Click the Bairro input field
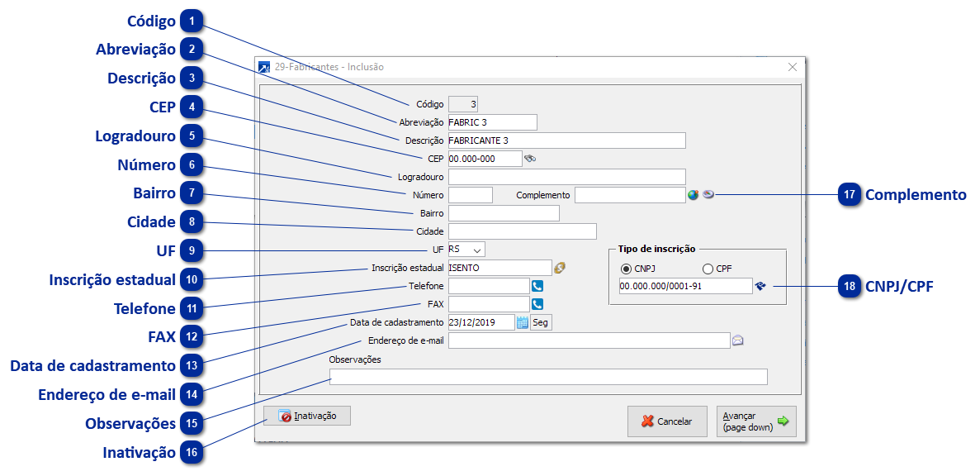 (x=503, y=213)
